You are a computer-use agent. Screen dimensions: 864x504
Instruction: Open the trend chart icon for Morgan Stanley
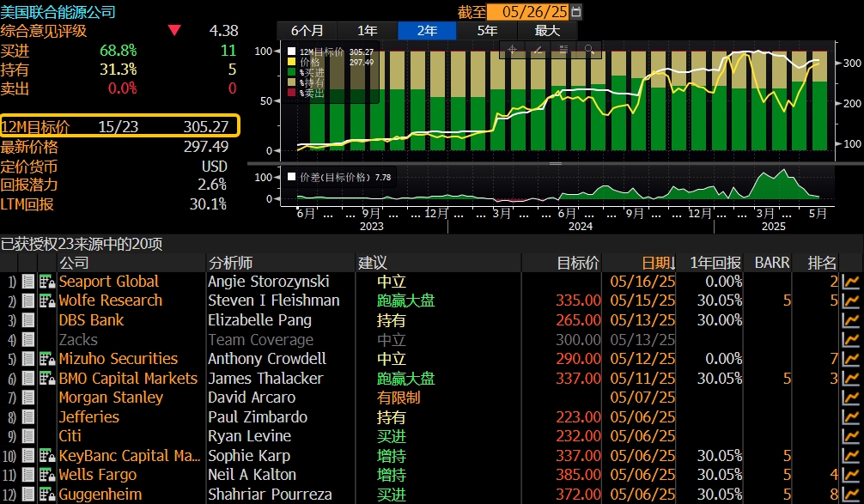pyautogui.click(x=851, y=398)
